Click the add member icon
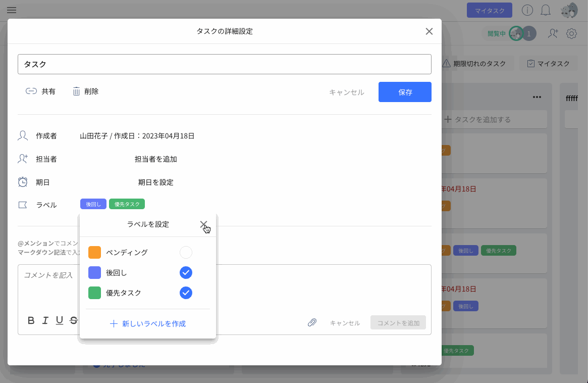Viewport: 588px width, 383px height. (553, 34)
